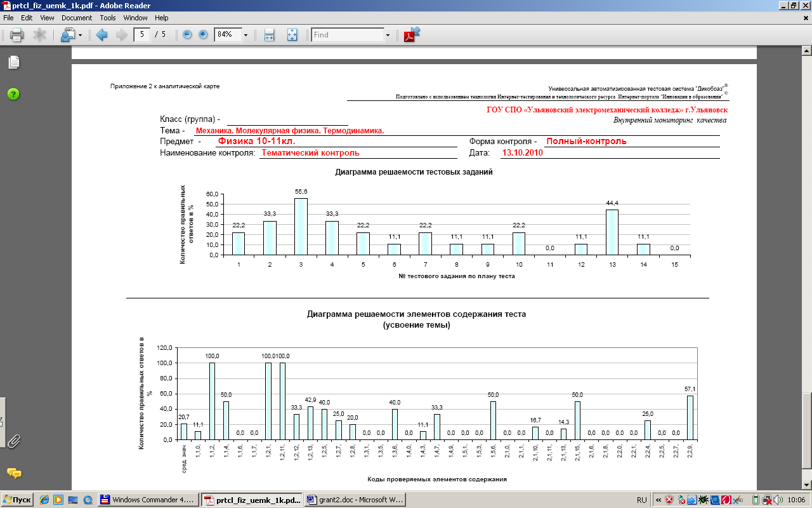Open the Find options dropdown arrow
Screen dimensions: 812x508
click(x=388, y=35)
